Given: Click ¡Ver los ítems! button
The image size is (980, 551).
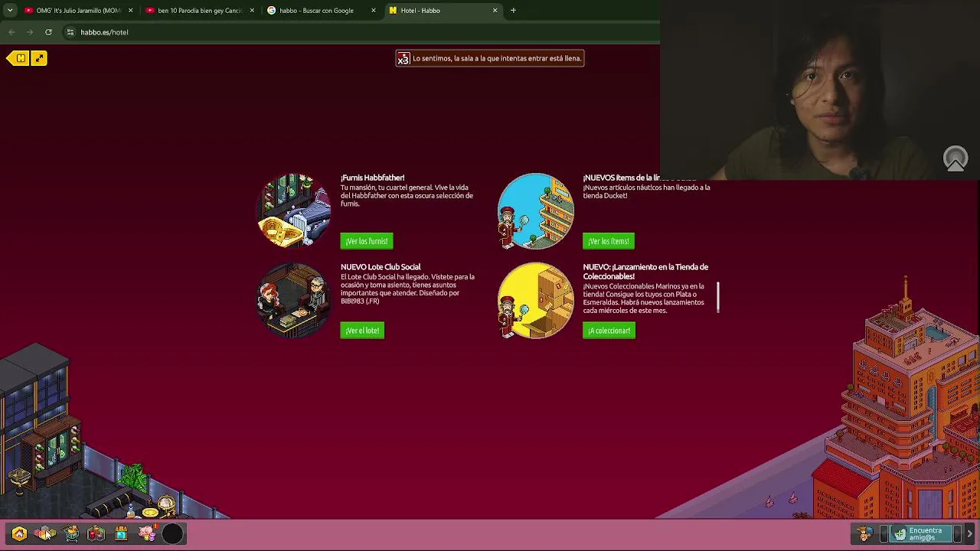Looking at the screenshot, I should (609, 241).
